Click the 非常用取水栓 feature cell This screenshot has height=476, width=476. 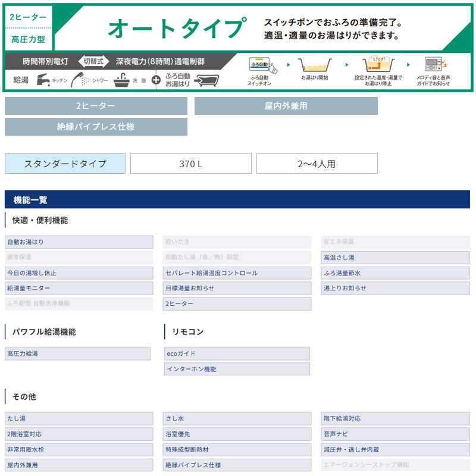(79, 450)
